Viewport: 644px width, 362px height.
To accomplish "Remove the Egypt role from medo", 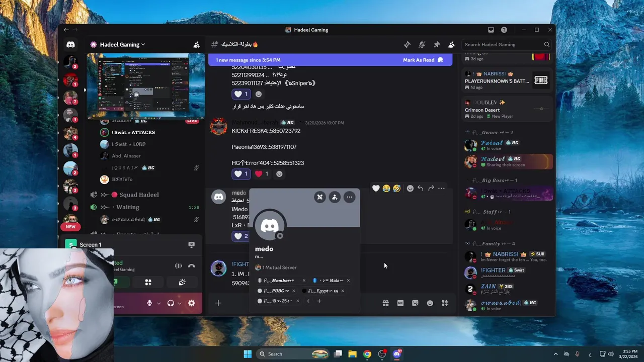I will point(343,291).
